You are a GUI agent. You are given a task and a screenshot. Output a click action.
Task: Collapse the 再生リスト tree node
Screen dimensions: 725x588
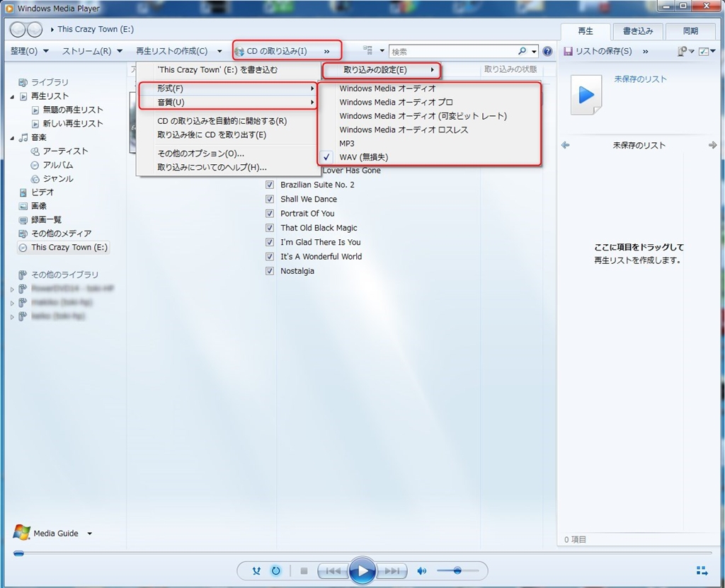pyautogui.click(x=12, y=97)
